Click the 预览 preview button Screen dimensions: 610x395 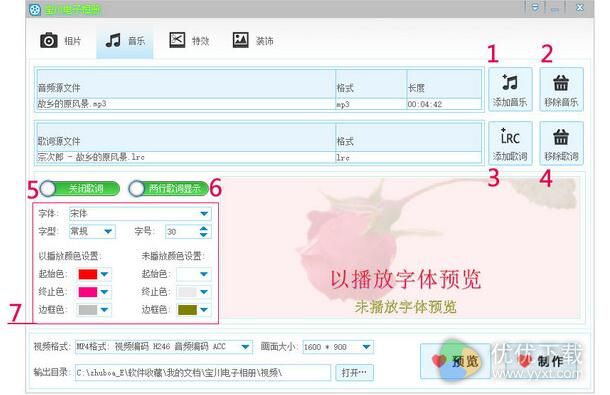(x=455, y=361)
